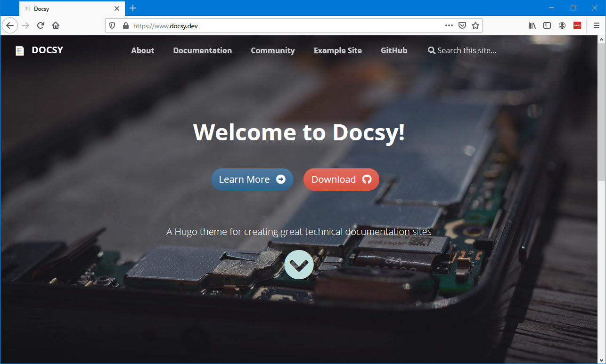This screenshot has height=364, width=606.
Task: Minimize the Firefox window
Action: [x=551, y=8]
